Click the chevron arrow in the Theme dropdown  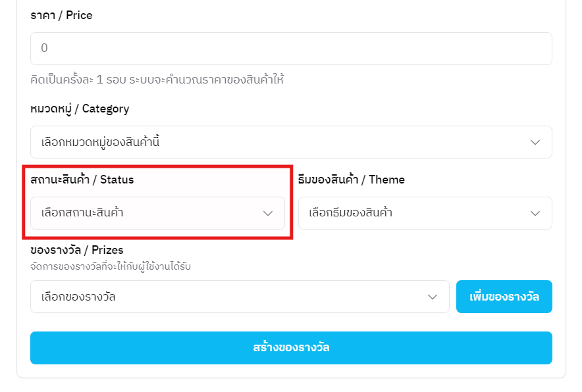pos(535,213)
